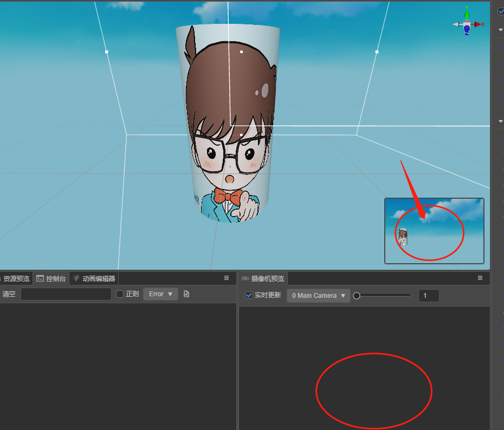The width and height of the screenshot is (504, 430).
Task: Enable the 正则 regex checkbox
Action: pos(120,294)
